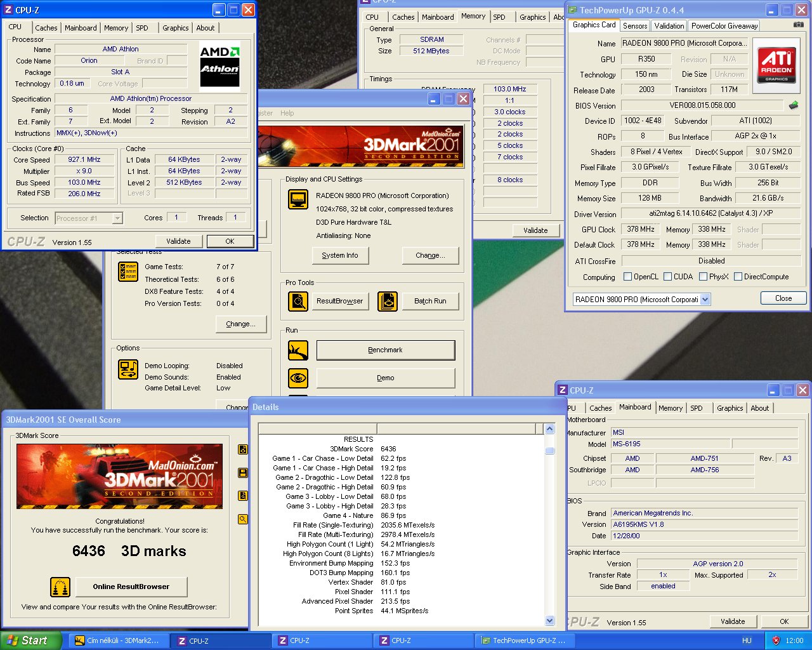This screenshot has width=812, height=650.
Task: Open Graphics tab in CPU-Z processor window
Action: coord(175,28)
